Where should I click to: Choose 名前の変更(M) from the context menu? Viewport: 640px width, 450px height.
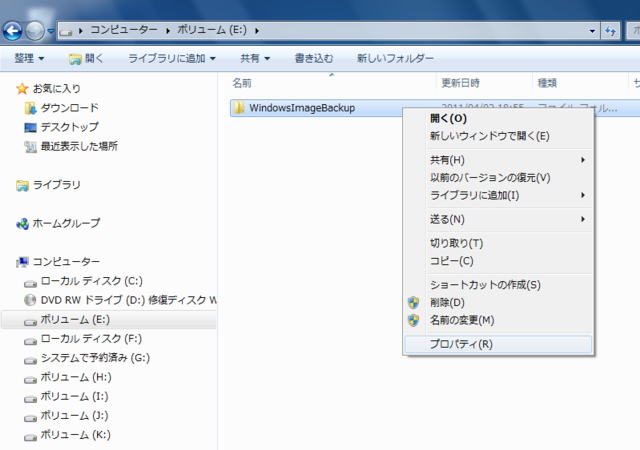pyautogui.click(x=498, y=320)
